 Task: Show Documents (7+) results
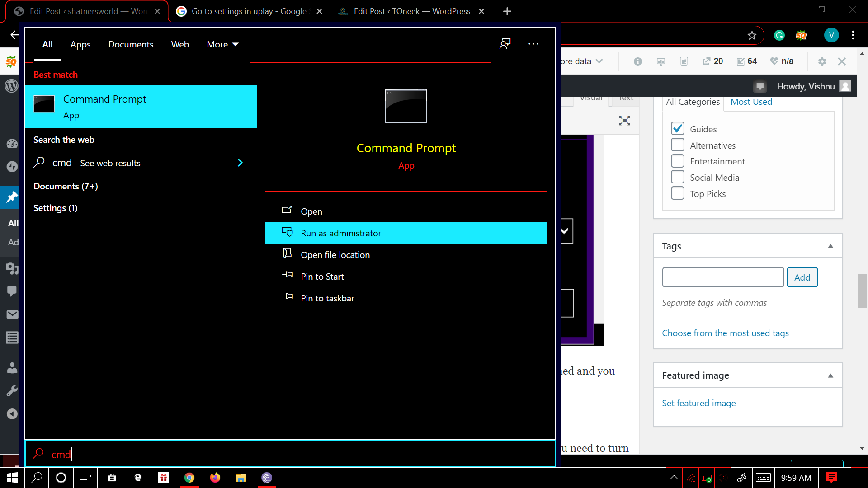(x=66, y=186)
